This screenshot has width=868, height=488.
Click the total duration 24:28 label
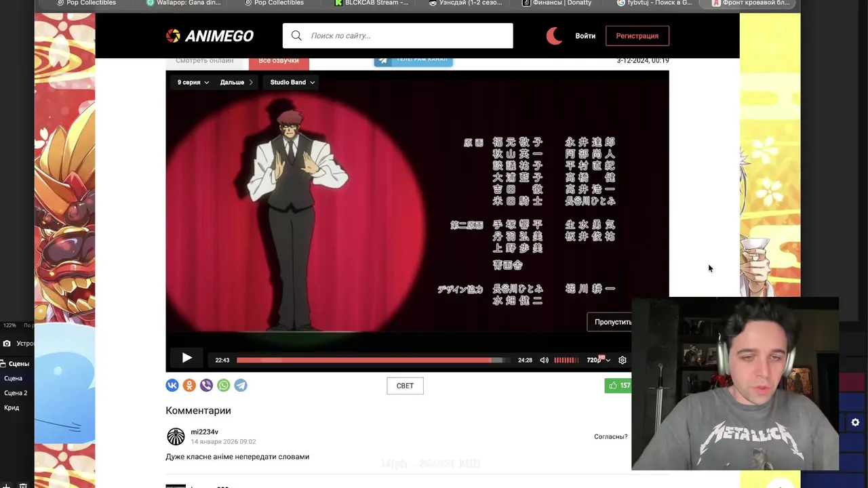click(525, 361)
